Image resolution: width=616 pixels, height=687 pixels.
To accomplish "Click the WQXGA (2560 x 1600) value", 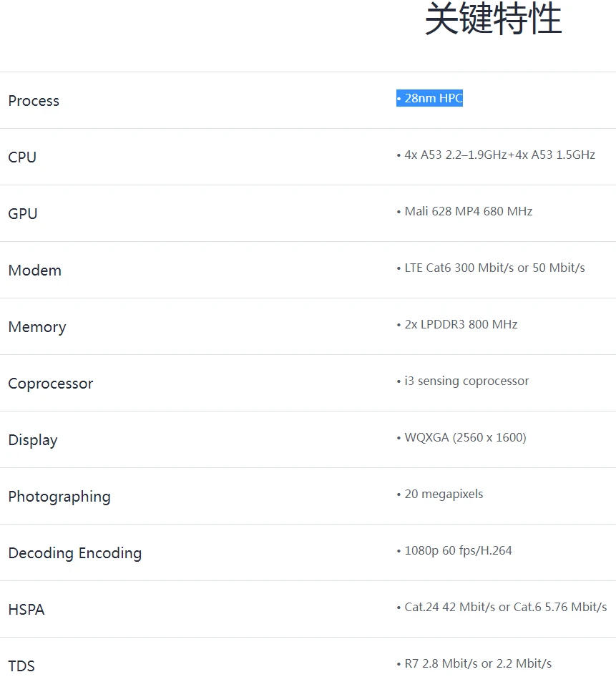I will (461, 438).
